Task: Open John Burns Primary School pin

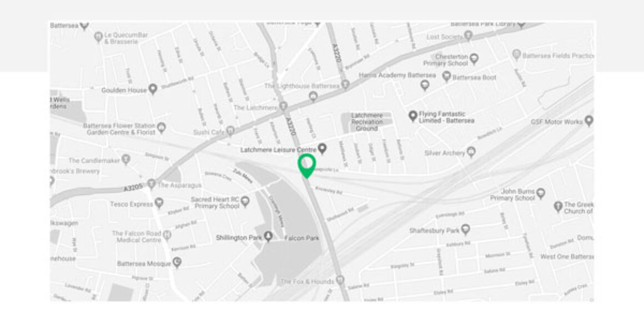Action: 541,193
